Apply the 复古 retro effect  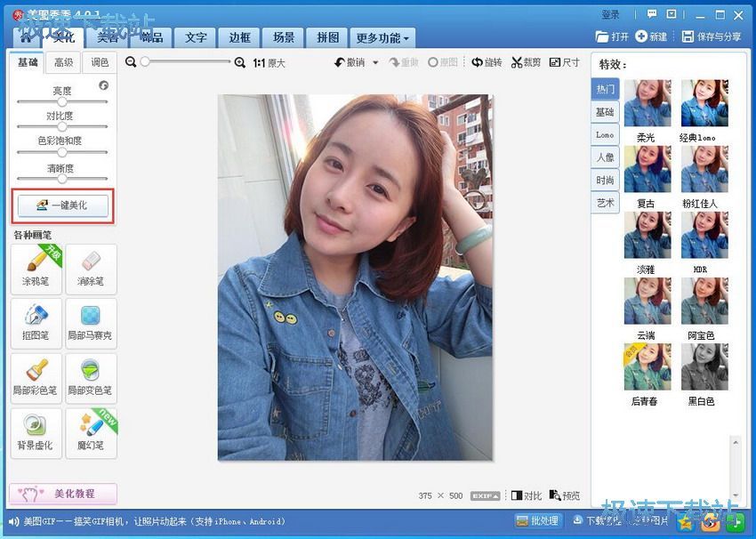tap(647, 169)
